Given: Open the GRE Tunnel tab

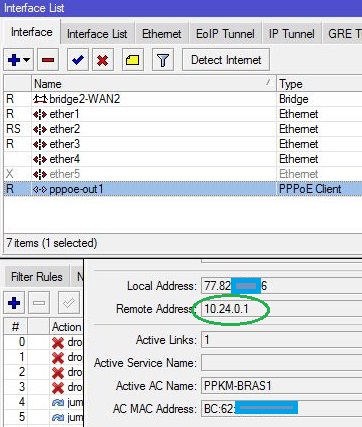Looking at the screenshot, I should 342,34.
